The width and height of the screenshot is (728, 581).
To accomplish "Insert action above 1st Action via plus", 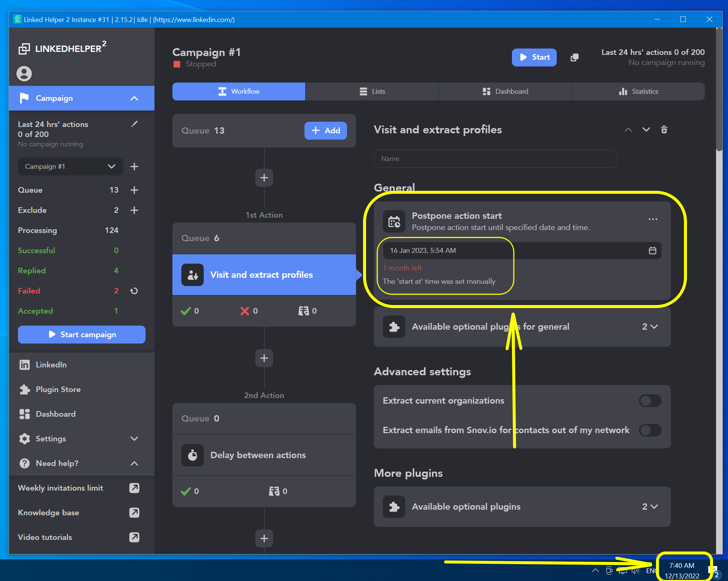I will 264,178.
